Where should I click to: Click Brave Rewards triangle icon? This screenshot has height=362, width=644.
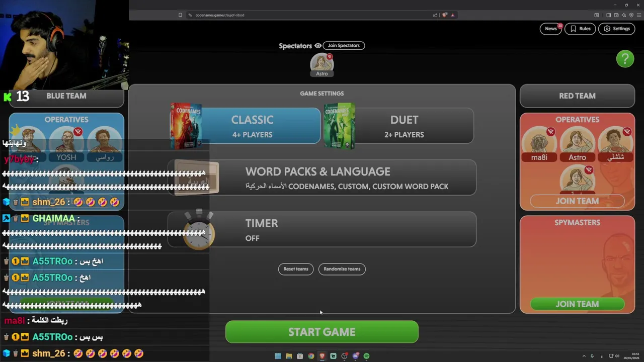click(453, 15)
